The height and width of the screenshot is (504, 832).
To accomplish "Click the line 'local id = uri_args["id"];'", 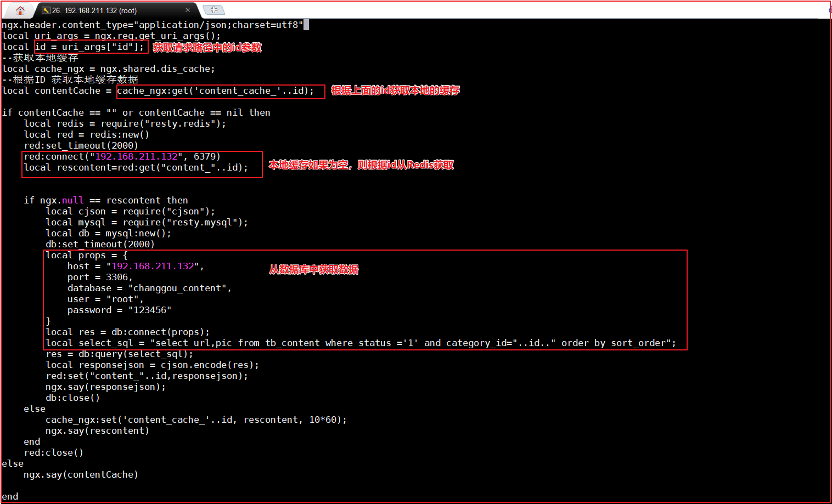I will point(73,47).
